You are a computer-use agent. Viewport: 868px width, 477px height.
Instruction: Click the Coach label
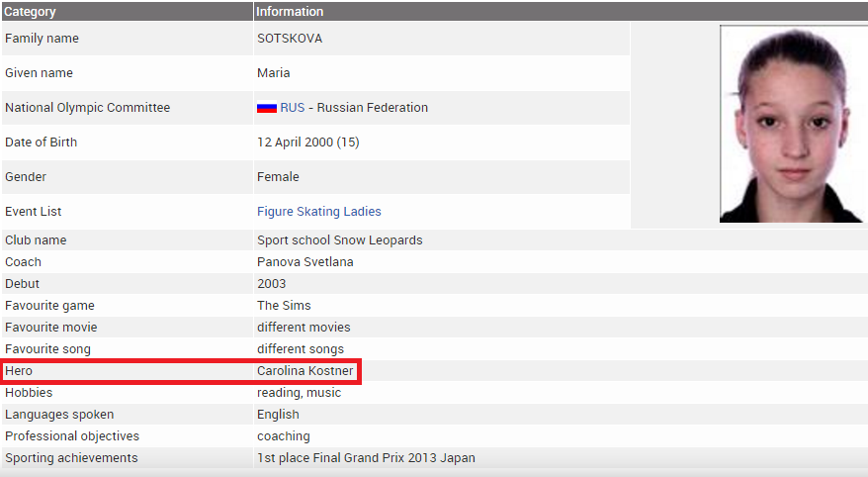[23, 262]
